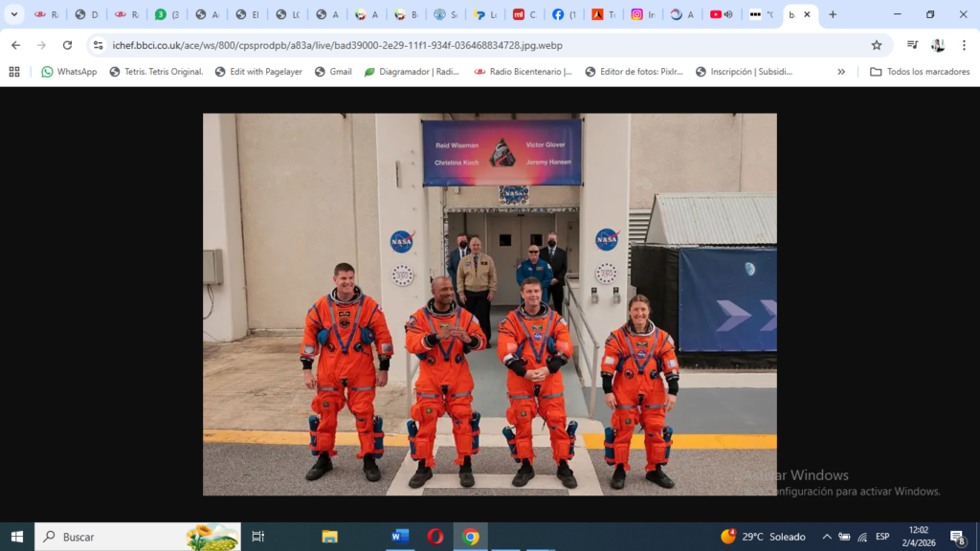Open Word from the taskbar
This screenshot has height=551, width=980.
pyautogui.click(x=400, y=537)
